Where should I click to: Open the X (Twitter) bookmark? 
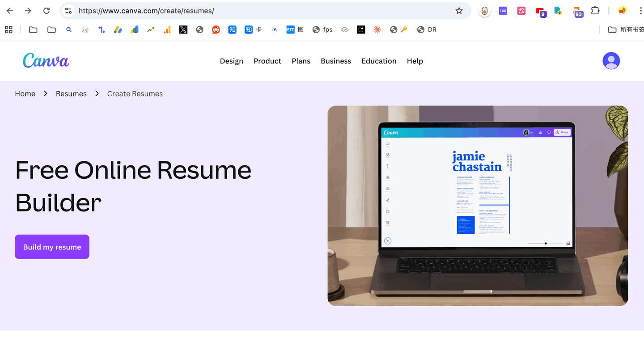tap(183, 29)
